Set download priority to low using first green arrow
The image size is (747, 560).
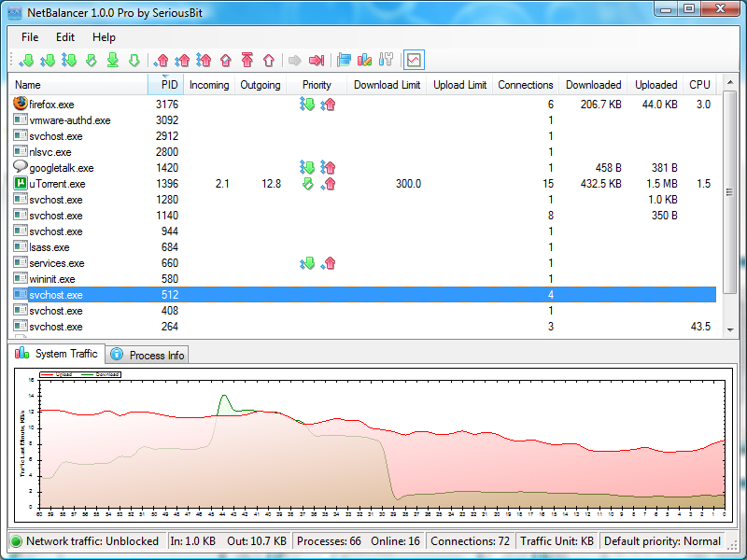tap(26, 61)
